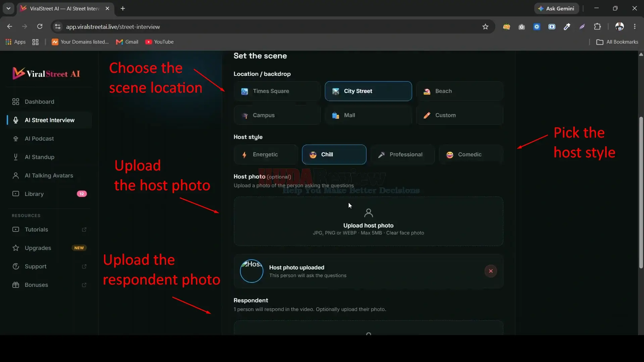This screenshot has height=362, width=644.
Task: Open the browser Extensions puzzle icon
Action: [x=597, y=27]
